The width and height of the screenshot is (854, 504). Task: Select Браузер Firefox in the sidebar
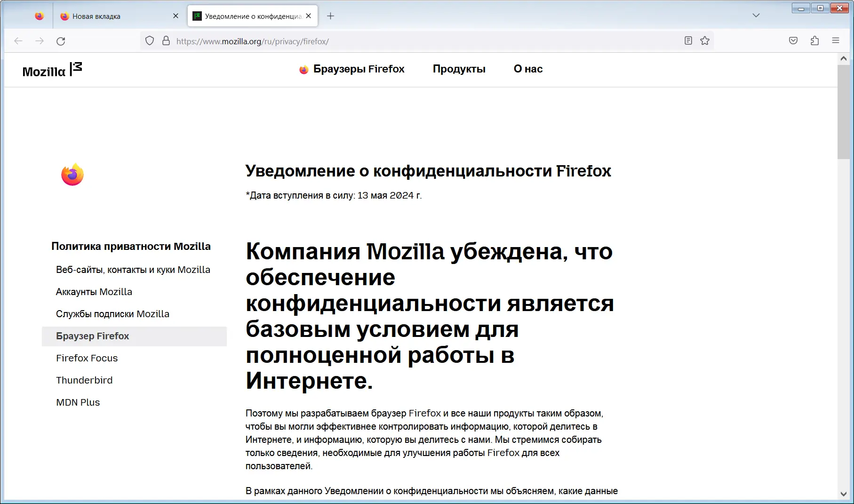(93, 336)
